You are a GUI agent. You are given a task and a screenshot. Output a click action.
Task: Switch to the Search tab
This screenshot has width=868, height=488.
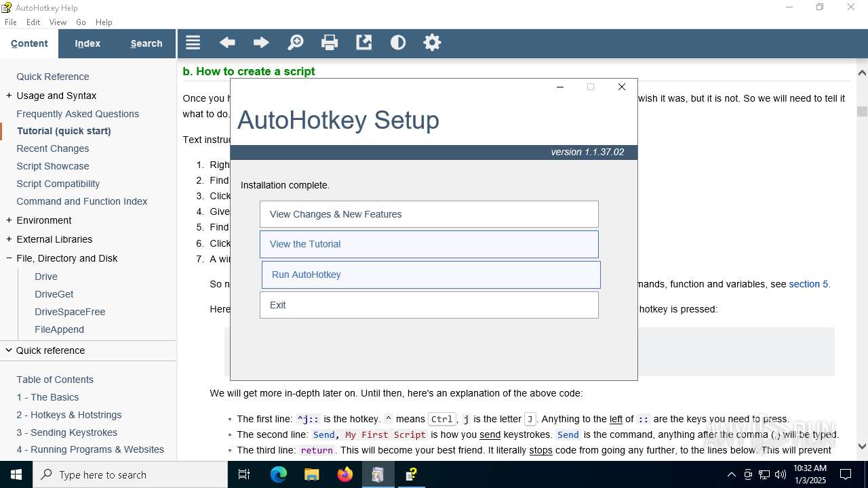coord(146,43)
